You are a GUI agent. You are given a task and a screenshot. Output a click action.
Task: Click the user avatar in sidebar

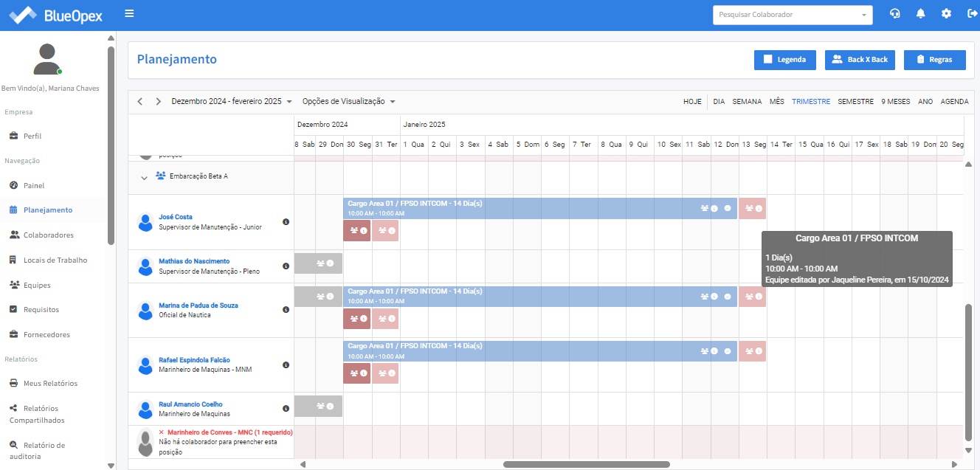pos(47,59)
